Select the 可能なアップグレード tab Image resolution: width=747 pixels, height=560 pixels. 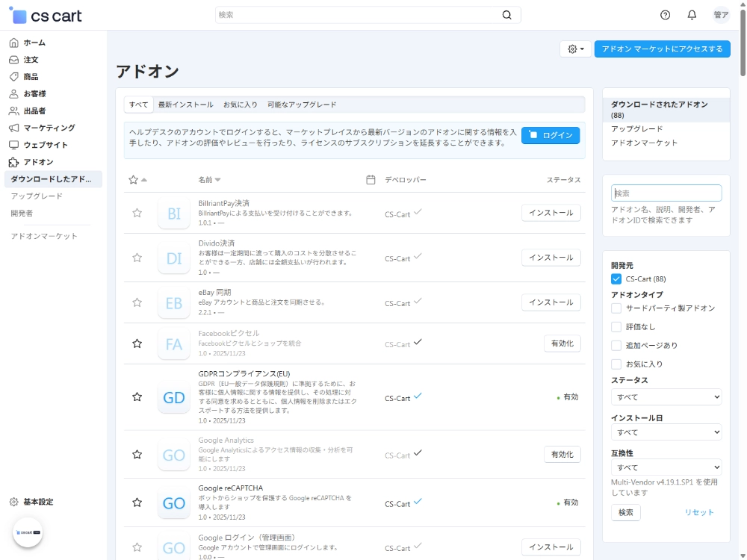click(x=302, y=105)
